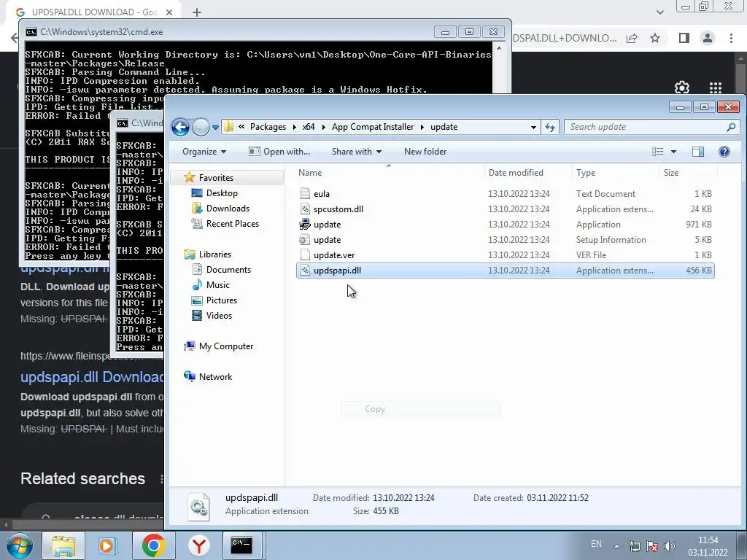Switch to cmd.exe from the taskbar
Viewport: 747px width, 560px height.
click(241, 545)
